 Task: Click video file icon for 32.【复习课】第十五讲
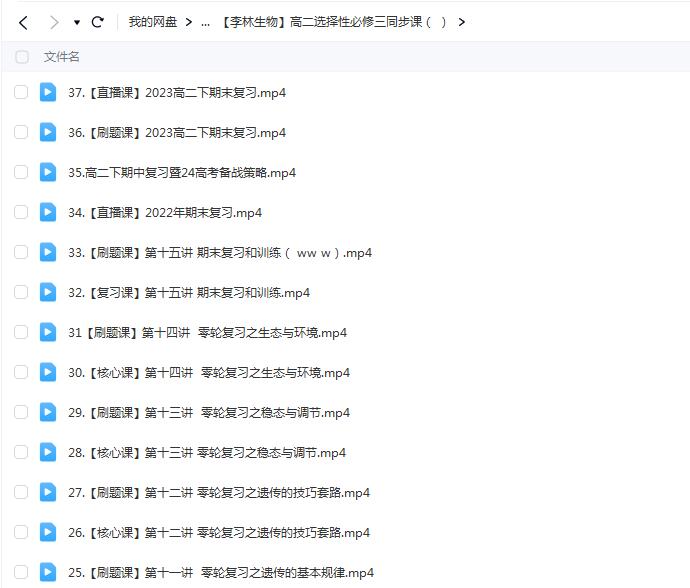click(x=48, y=292)
